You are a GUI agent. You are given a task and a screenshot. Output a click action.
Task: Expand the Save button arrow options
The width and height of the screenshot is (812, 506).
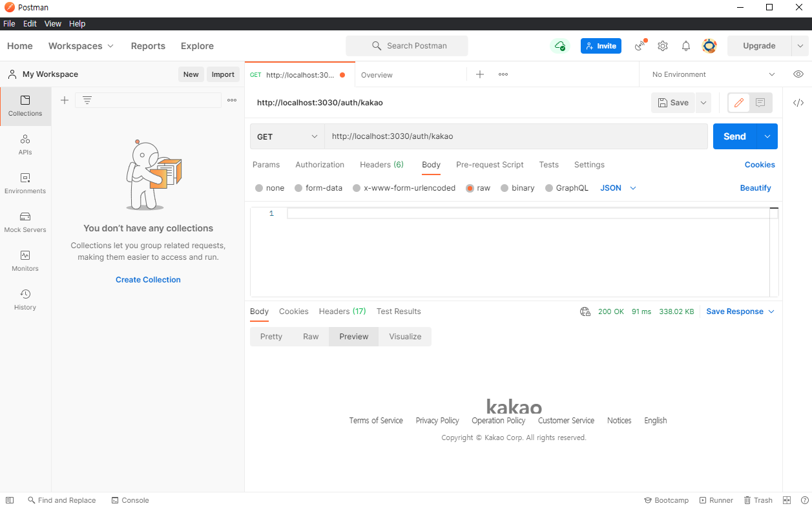point(703,103)
